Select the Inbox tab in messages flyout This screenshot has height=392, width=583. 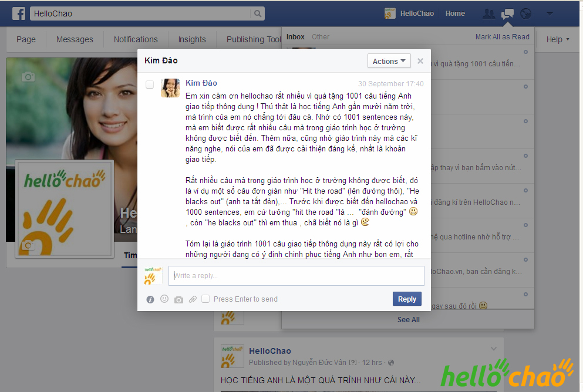point(295,37)
